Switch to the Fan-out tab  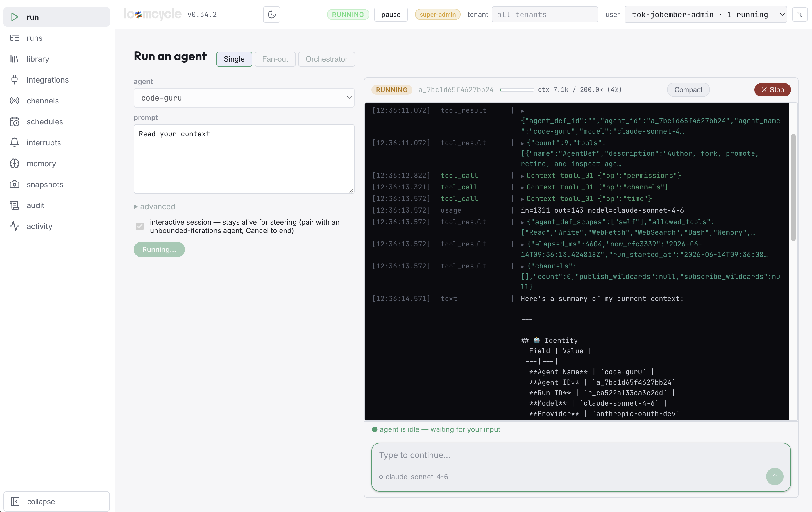275,59
